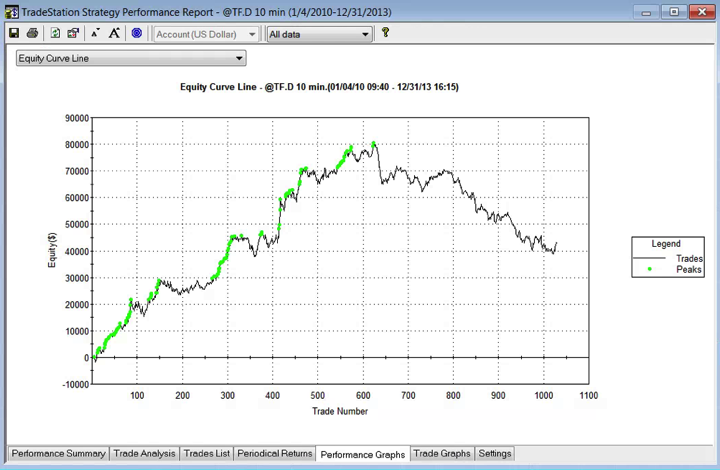
Task: Open the report settings icon next to Refresh
Action: pos(73,33)
